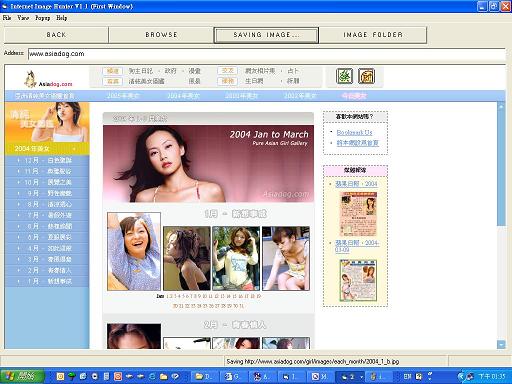
Task: Select 1月 in the sidebar list
Action: [47, 281]
